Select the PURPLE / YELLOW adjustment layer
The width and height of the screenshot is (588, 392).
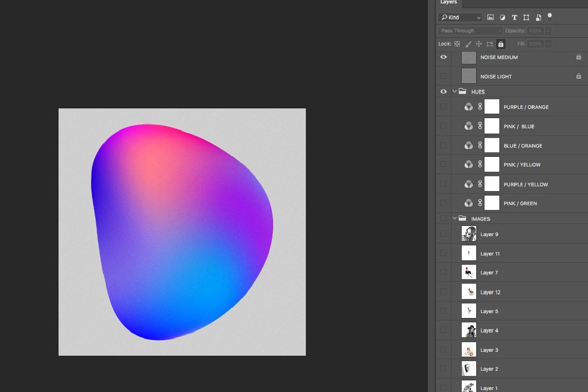526,184
